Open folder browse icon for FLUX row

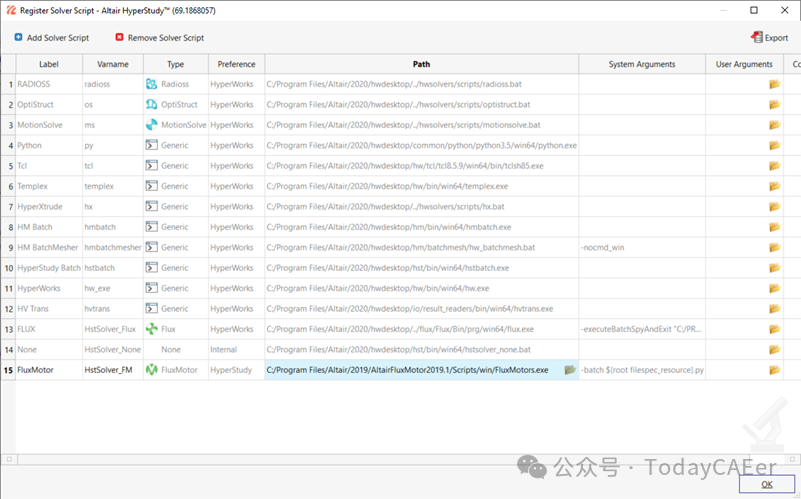click(774, 329)
